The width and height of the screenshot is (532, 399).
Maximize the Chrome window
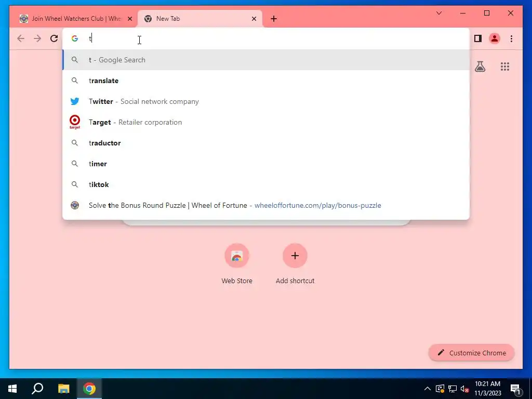click(x=486, y=13)
